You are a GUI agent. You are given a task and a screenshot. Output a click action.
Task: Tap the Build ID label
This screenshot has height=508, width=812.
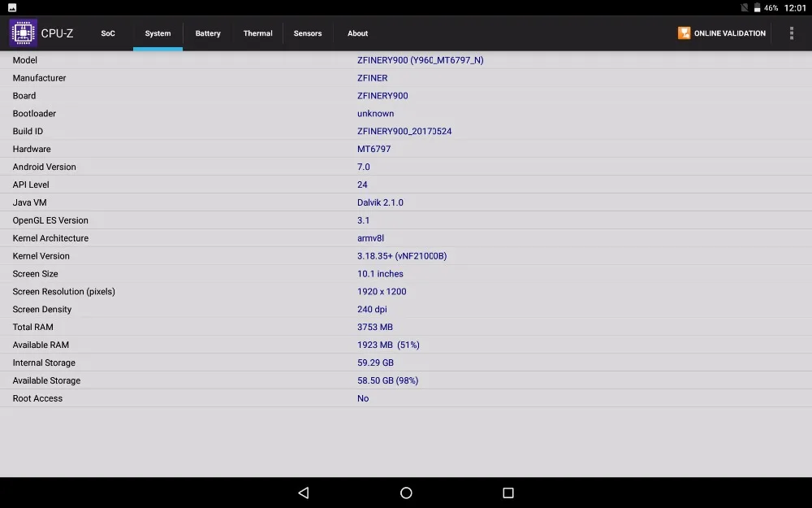pyautogui.click(x=28, y=131)
